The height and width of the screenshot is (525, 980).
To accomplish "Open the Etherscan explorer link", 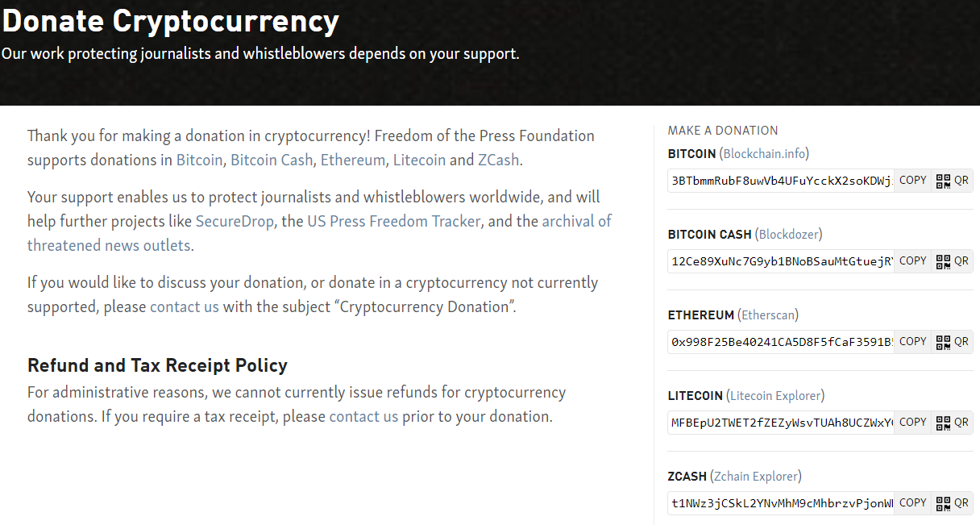I will (768, 315).
